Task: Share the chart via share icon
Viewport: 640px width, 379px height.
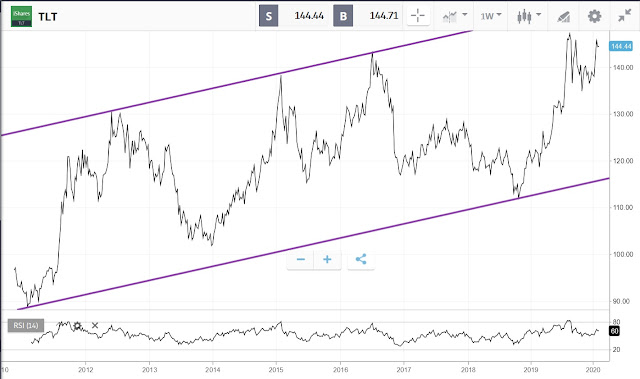Action: (x=361, y=259)
